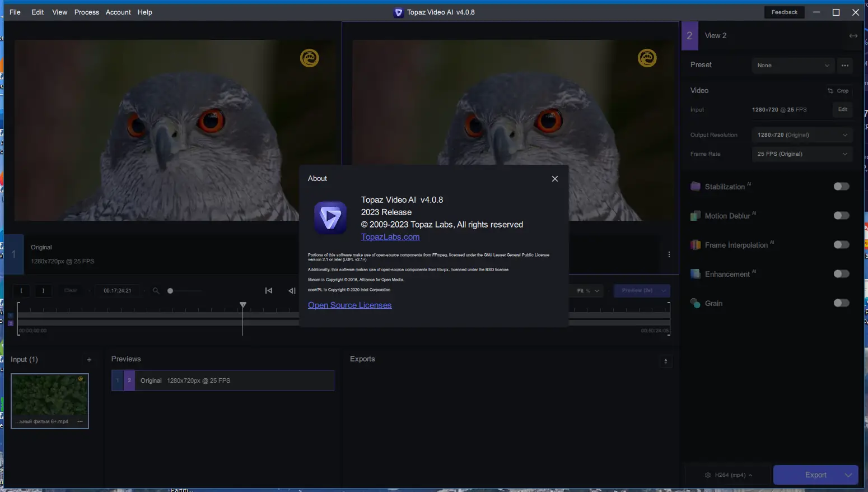
Task: Click the Motion Deblur AI icon
Action: 696,215
